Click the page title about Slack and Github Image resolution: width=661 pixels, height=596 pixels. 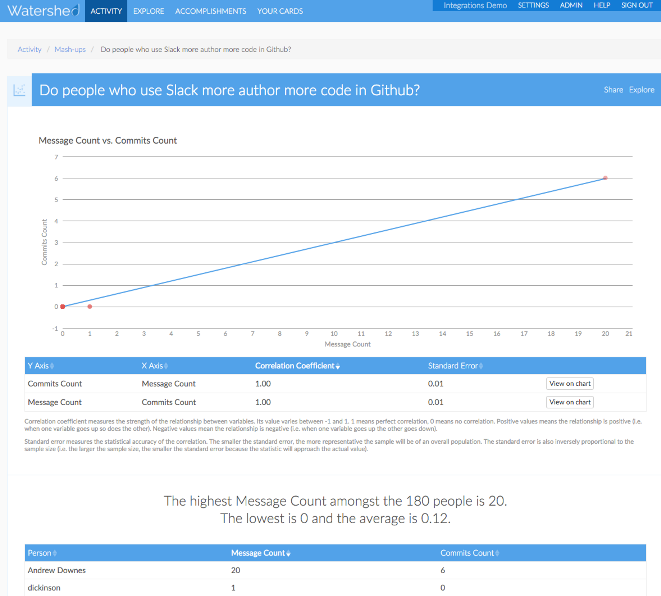pos(229,90)
